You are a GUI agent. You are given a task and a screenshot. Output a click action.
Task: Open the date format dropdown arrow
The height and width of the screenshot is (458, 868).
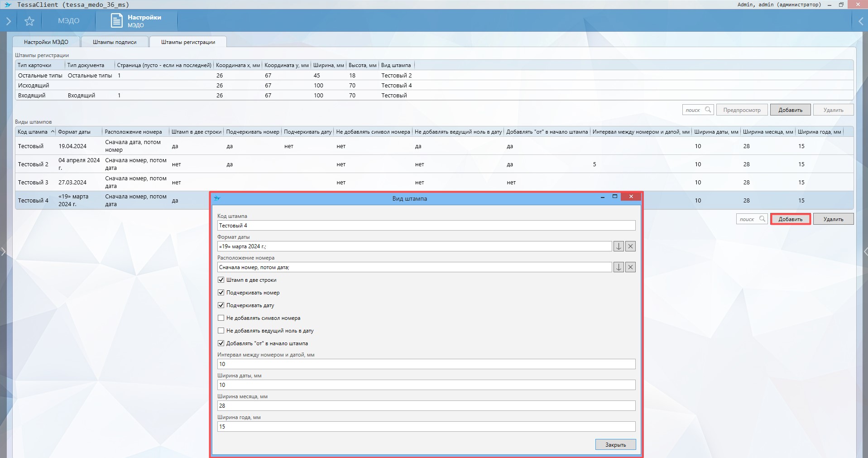coord(619,246)
